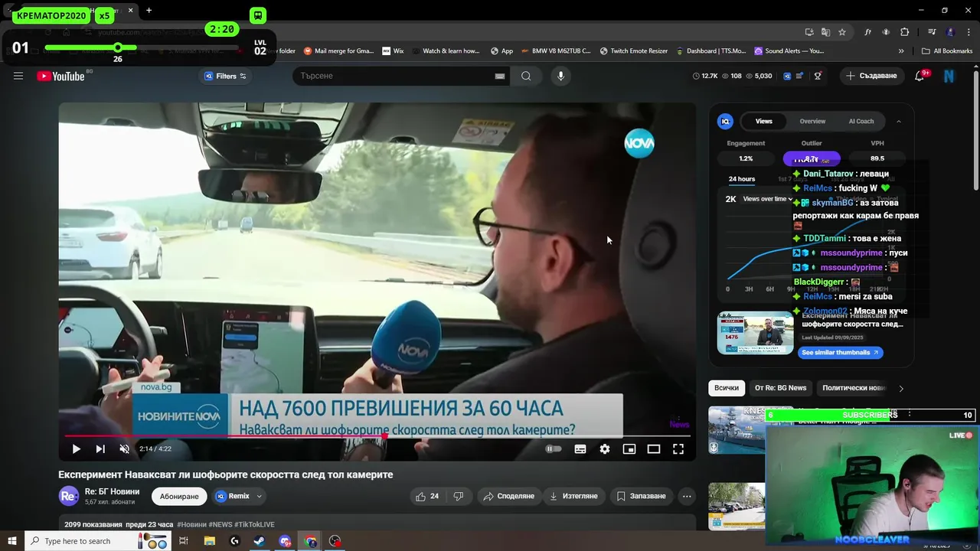Open the Windows Start menu

point(11,541)
